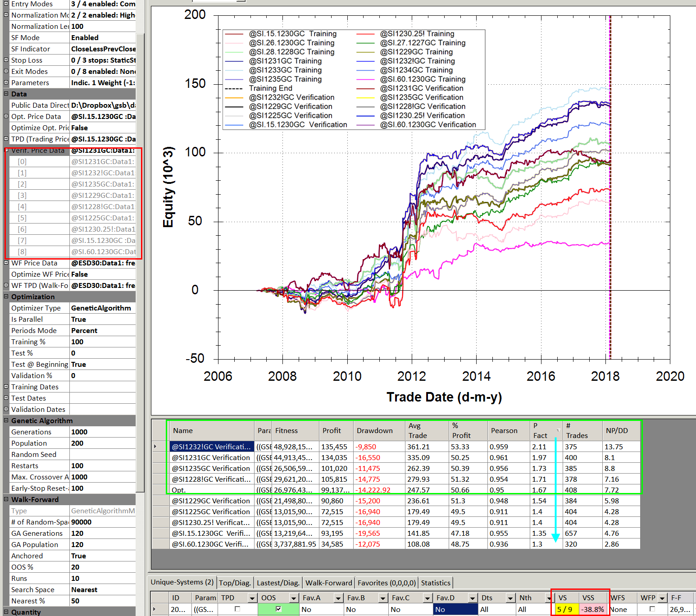Viewport: 696px width, 616px height.
Task: Open the Fav.A column filter arrow
Action: pyautogui.click(x=337, y=598)
